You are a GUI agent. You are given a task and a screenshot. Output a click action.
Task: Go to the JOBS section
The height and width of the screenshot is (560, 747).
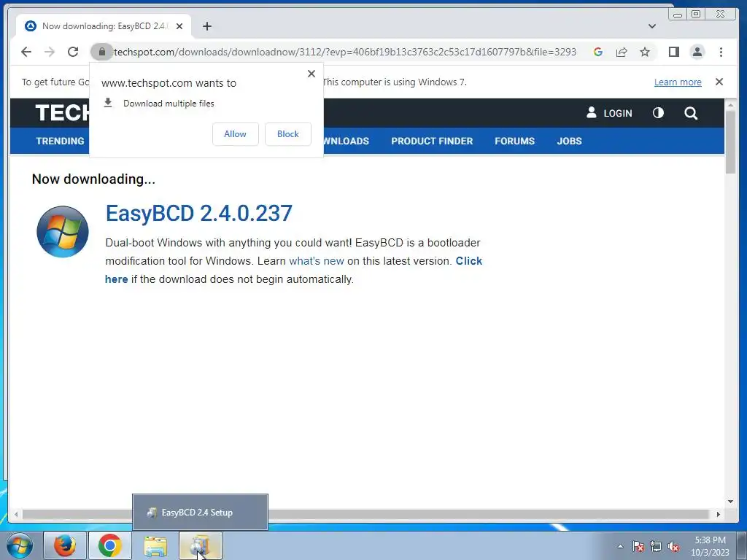click(569, 141)
